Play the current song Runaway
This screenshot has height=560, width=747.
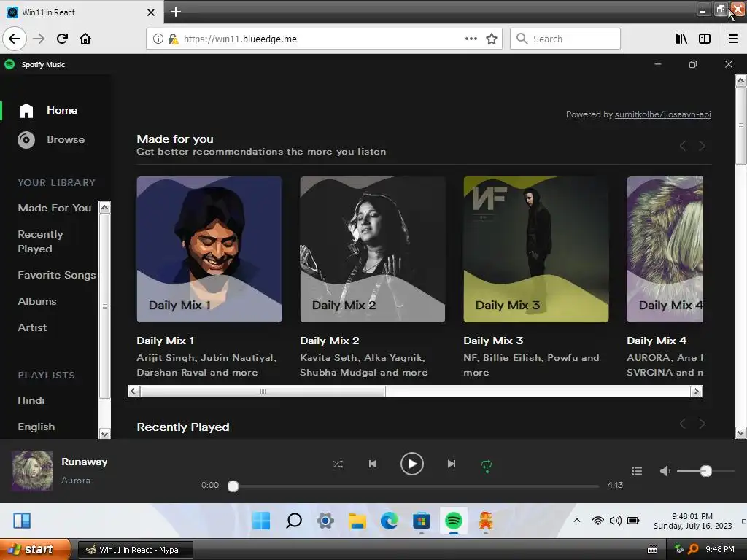pyautogui.click(x=412, y=464)
